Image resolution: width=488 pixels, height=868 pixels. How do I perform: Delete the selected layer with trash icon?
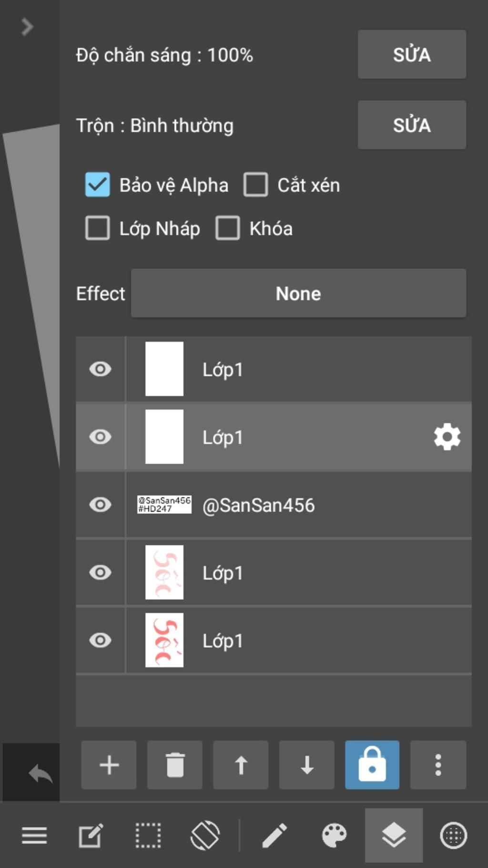pos(174,765)
